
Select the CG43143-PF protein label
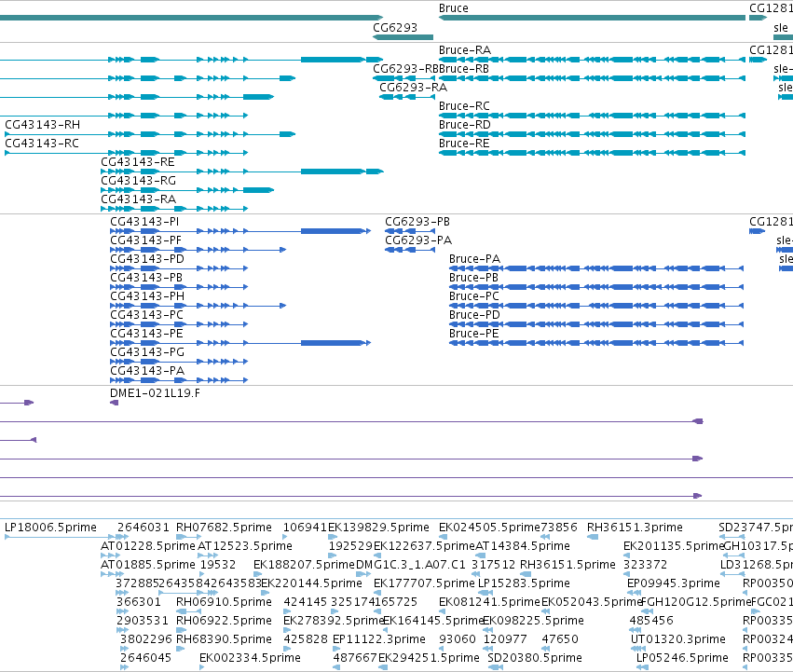(145, 240)
